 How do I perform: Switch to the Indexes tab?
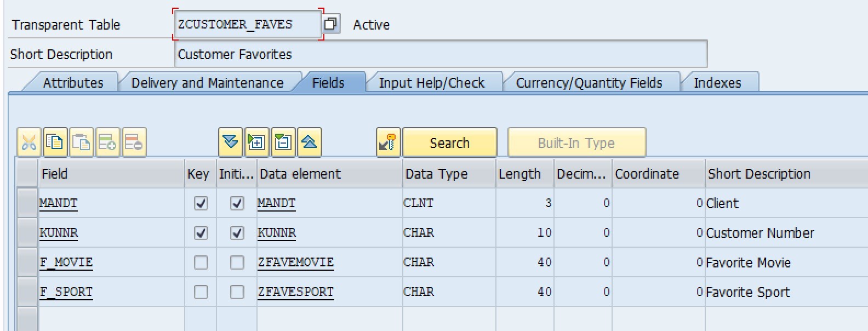(717, 83)
